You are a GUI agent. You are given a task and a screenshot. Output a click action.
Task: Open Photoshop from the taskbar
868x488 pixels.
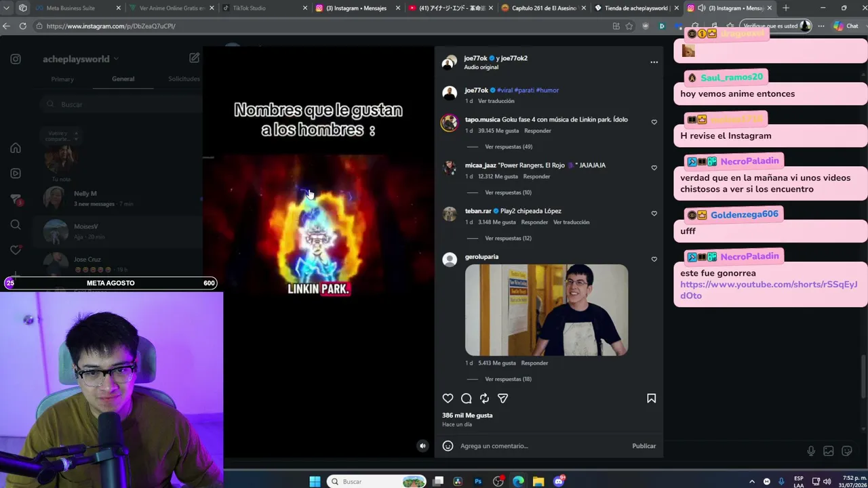(x=478, y=481)
